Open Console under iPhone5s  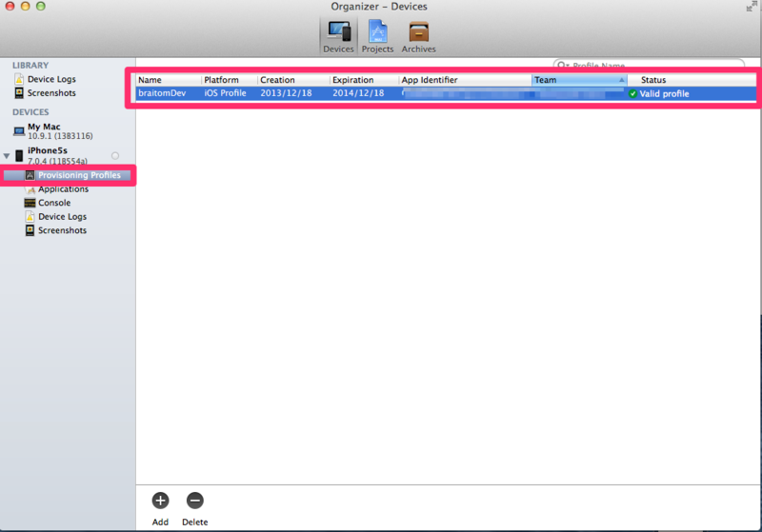54,203
